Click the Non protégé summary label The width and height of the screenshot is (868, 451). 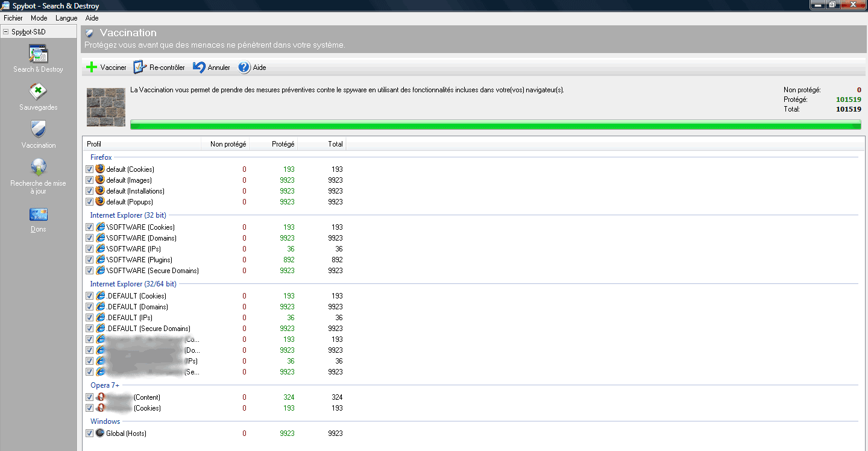click(x=802, y=90)
